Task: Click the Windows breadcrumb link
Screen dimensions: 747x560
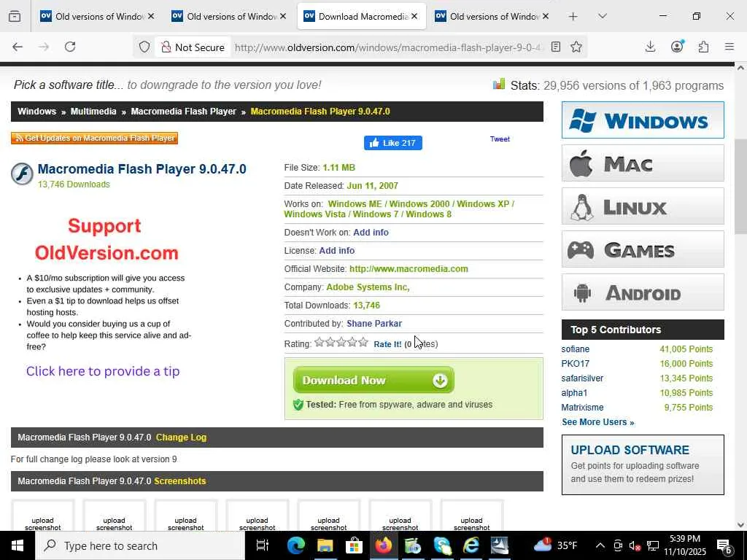Action: [36, 112]
